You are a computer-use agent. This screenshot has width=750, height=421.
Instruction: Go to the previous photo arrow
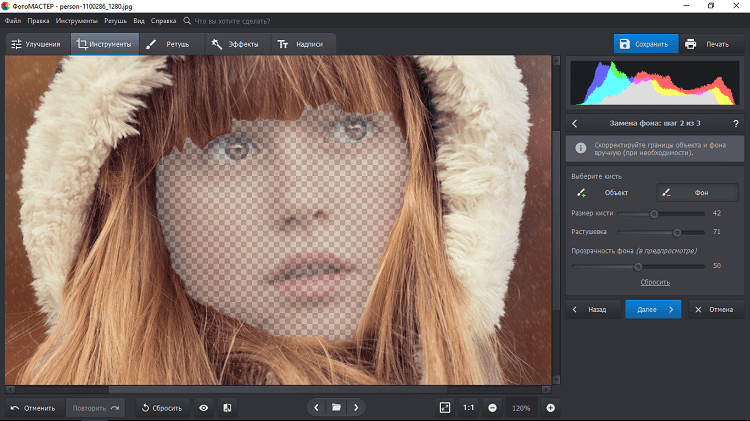pos(317,408)
